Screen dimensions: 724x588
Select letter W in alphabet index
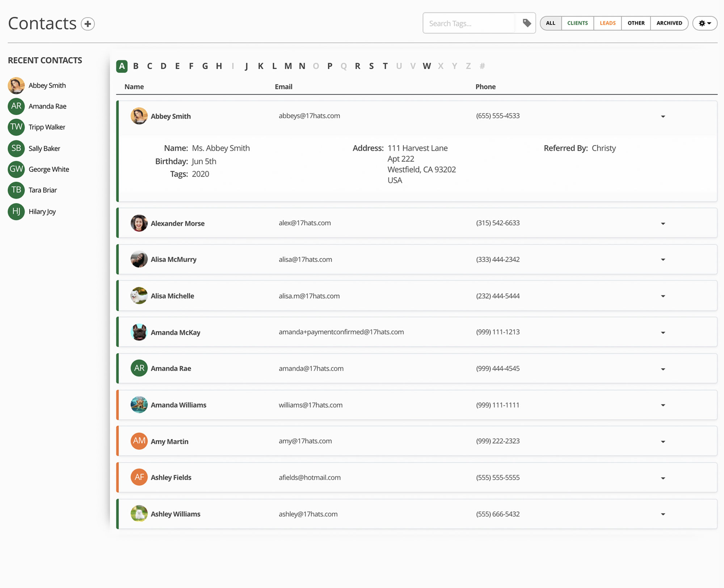[x=426, y=66]
